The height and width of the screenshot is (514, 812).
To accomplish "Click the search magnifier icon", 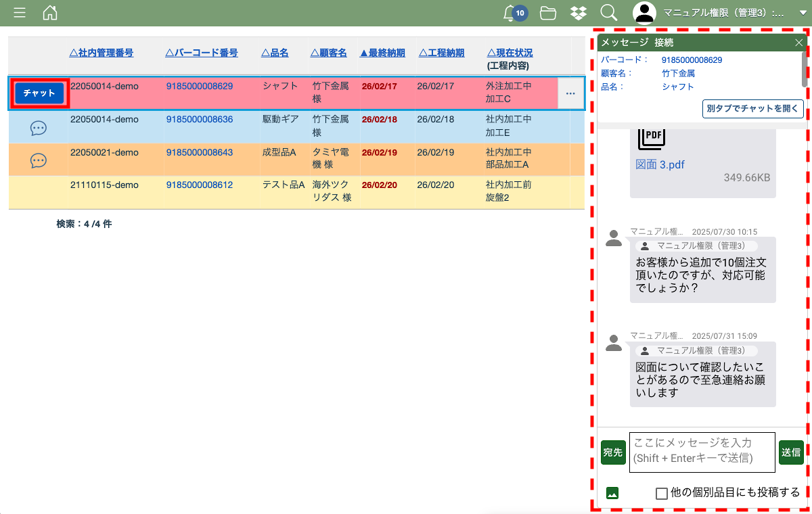I will click(608, 13).
